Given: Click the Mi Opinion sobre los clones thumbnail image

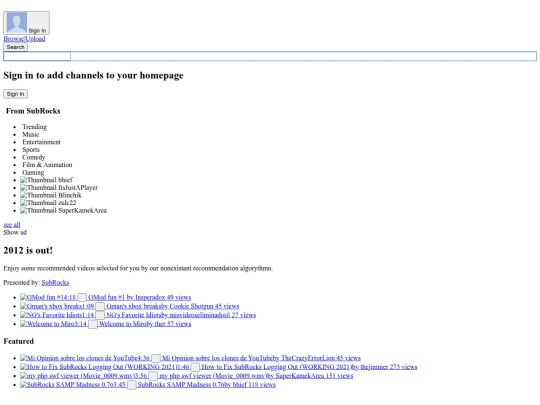Looking at the screenshot, I should [78, 358].
